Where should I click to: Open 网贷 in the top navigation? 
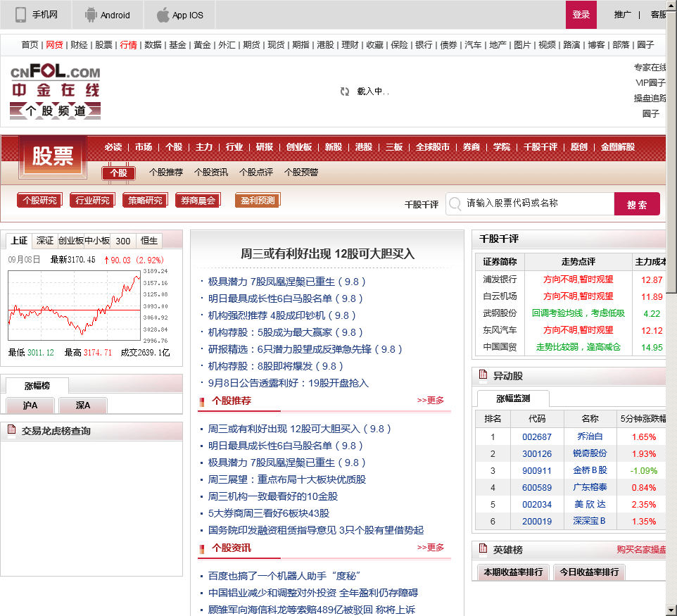[54, 44]
